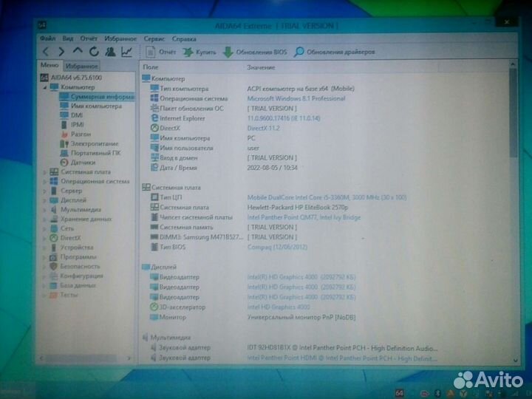Click the Устройства tree icon
This screenshot has height=399, width=532.
(x=54, y=248)
